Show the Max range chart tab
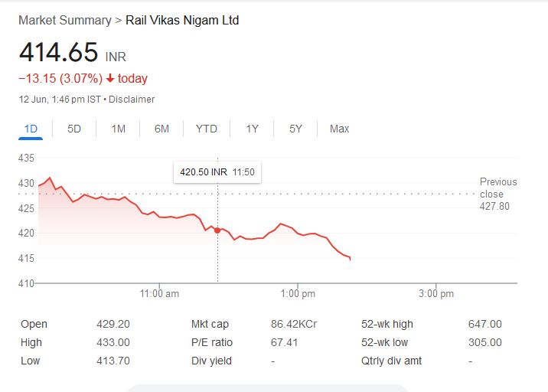 [339, 129]
